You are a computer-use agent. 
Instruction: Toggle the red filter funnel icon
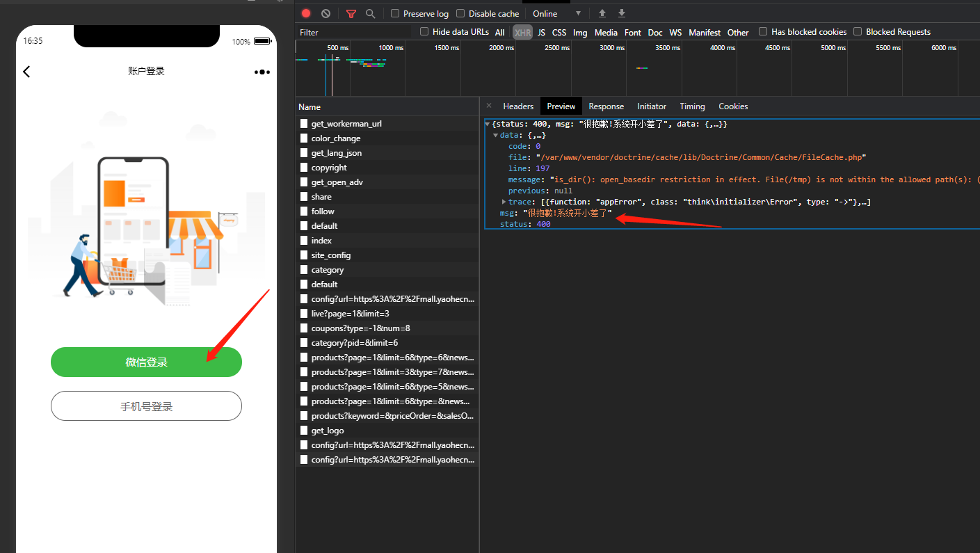click(x=351, y=14)
